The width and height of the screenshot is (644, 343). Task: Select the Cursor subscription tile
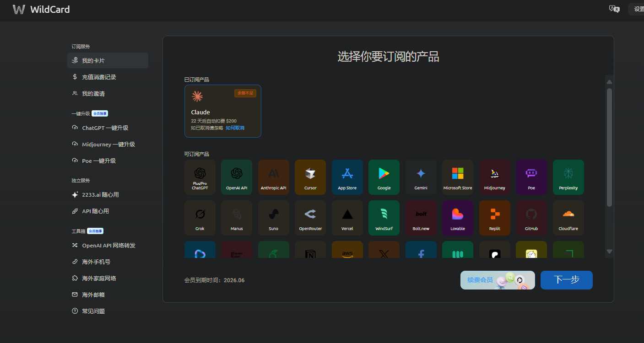[x=310, y=177]
